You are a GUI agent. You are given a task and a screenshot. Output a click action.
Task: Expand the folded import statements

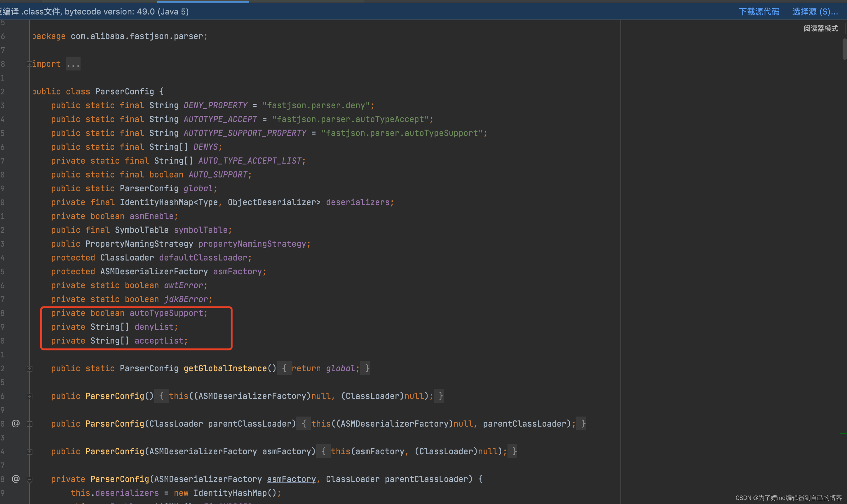(x=30, y=64)
